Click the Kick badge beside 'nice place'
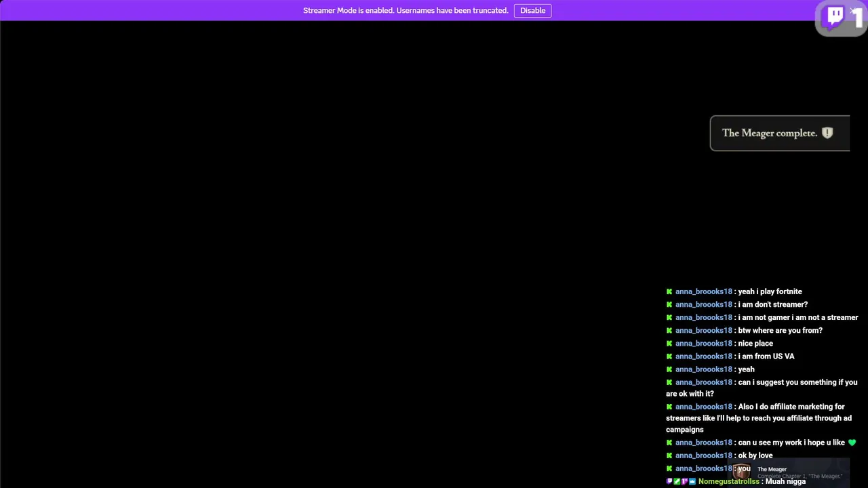868x488 pixels. pos(669,343)
